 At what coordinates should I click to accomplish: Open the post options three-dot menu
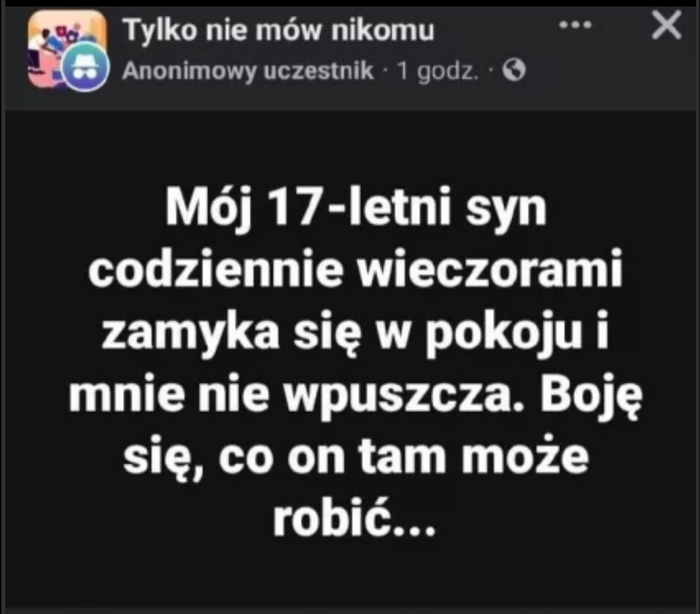[575, 25]
